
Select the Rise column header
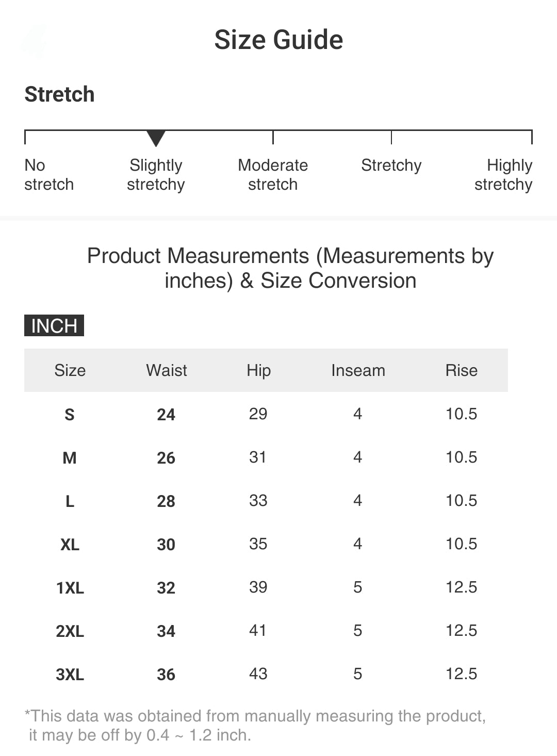coord(461,370)
